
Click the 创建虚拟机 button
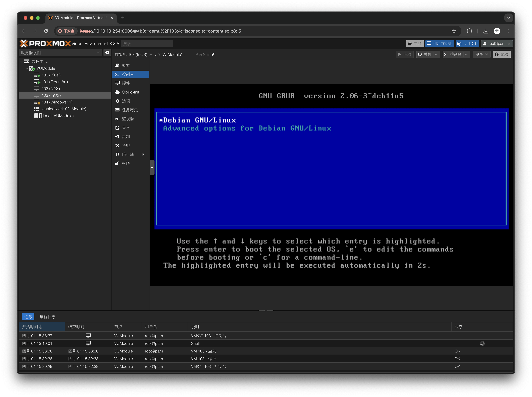tap(439, 43)
